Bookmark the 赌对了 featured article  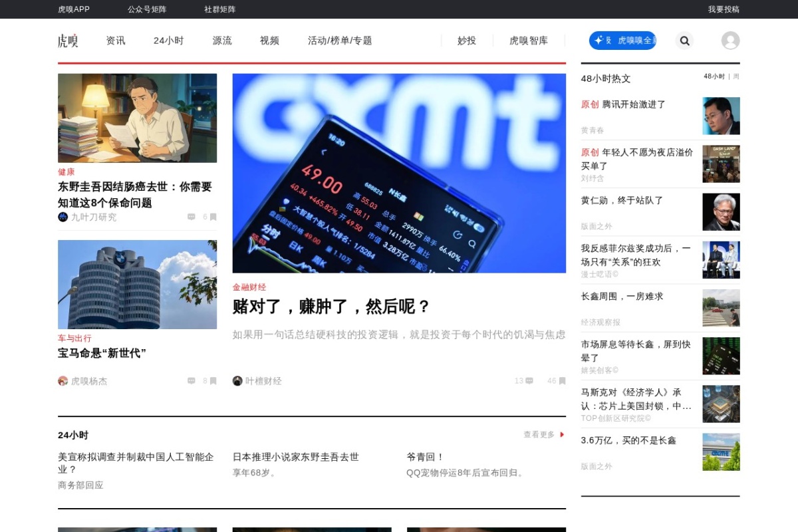562,381
